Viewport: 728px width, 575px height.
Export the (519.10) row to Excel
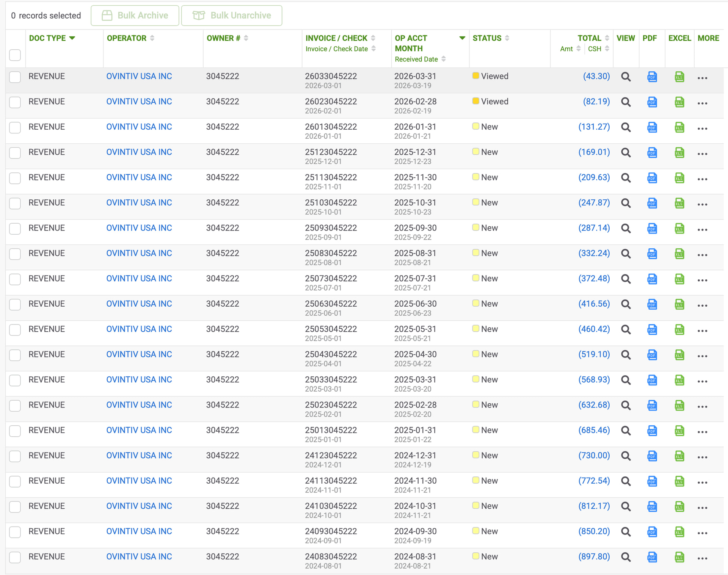679,355
